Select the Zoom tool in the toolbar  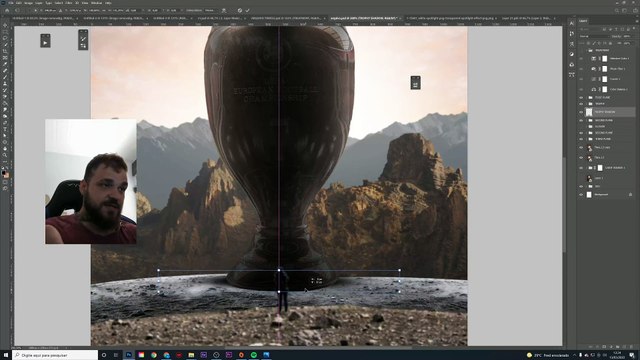click(5, 155)
